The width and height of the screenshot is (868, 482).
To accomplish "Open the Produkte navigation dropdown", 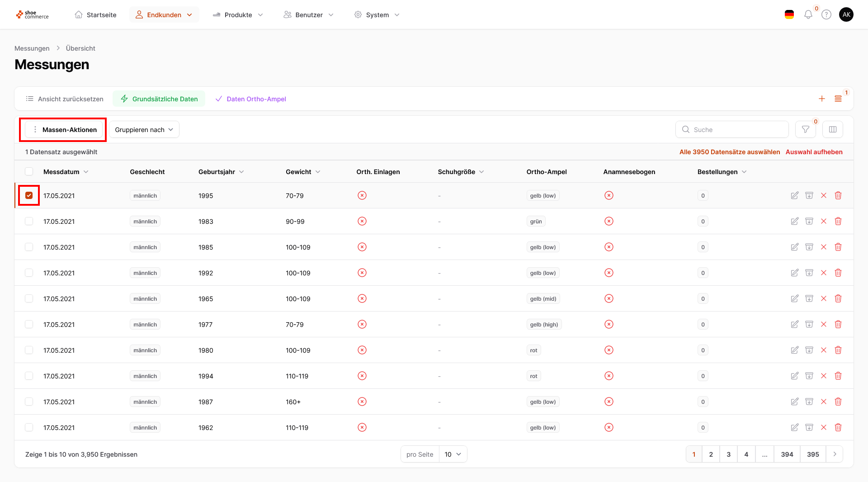I will point(238,15).
